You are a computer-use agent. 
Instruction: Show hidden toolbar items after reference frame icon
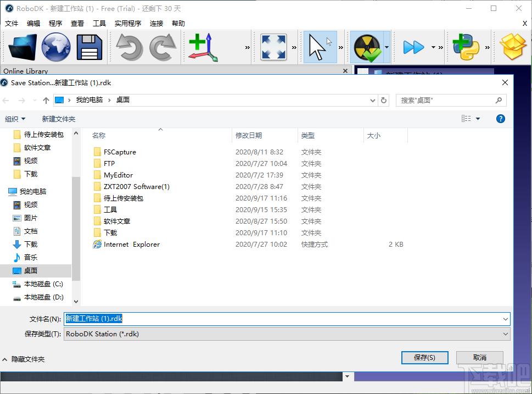pos(248,47)
